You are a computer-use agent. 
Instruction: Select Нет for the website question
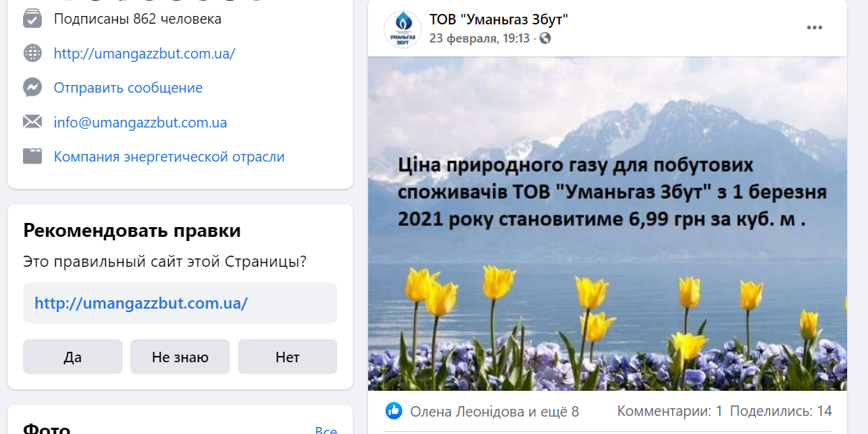click(x=287, y=357)
